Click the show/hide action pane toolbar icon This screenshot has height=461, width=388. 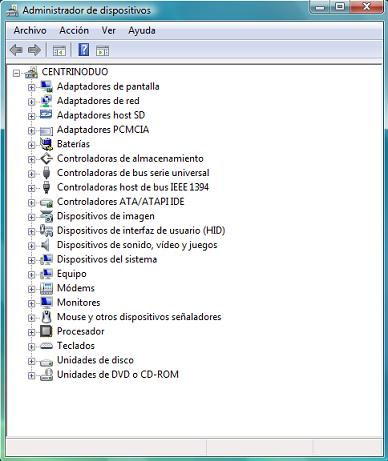click(102, 51)
